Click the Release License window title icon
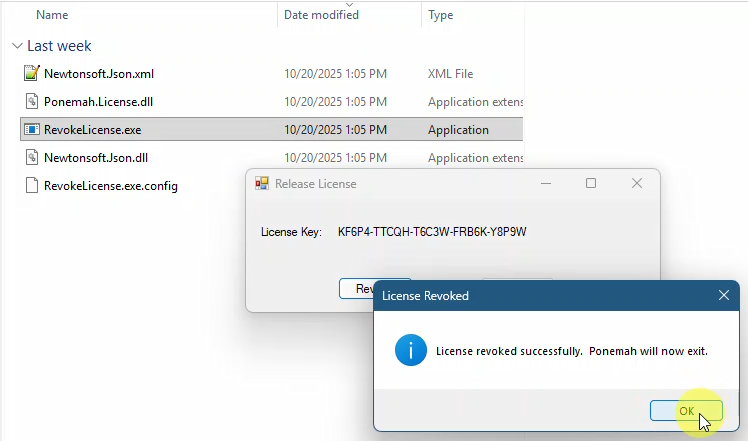The width and height of the screenshot is (748, 441). 262,184
